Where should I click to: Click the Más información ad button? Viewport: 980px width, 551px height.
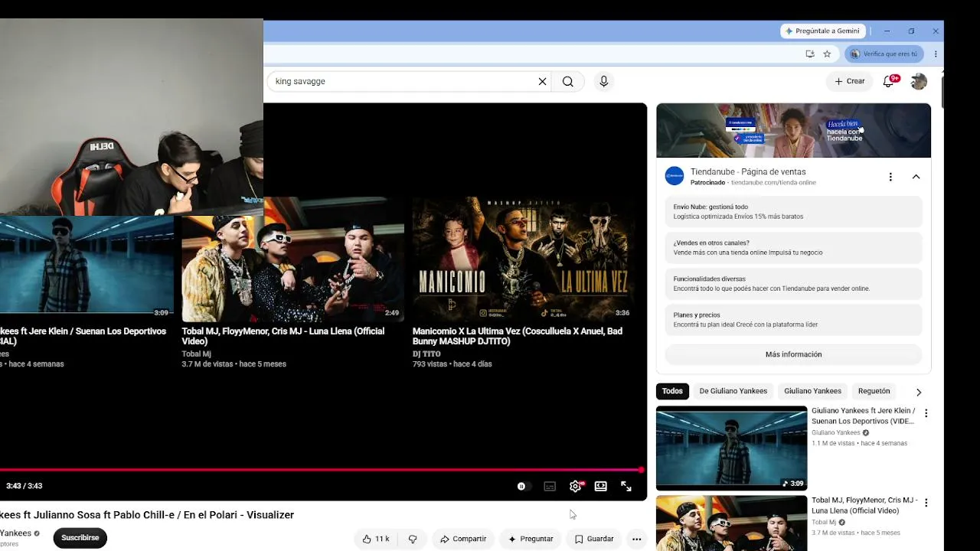point(793,354)
